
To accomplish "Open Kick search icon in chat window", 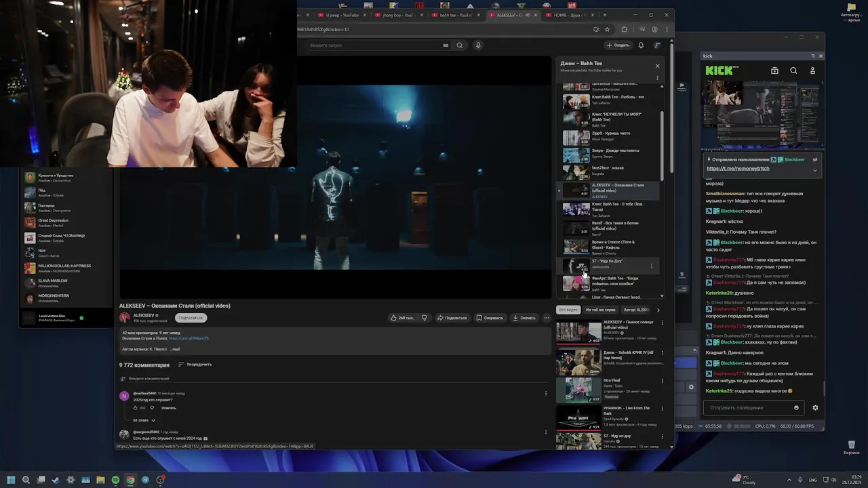I will pyautogui.click(x=793, y=70).
